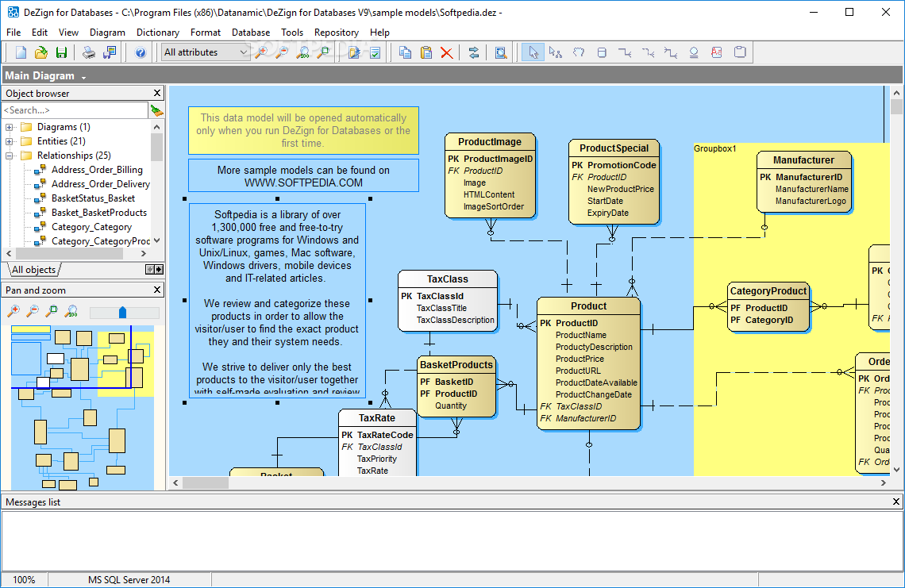Click into the Object browser search field
Viewport: 905px width, 588px height.
(75, 110)
